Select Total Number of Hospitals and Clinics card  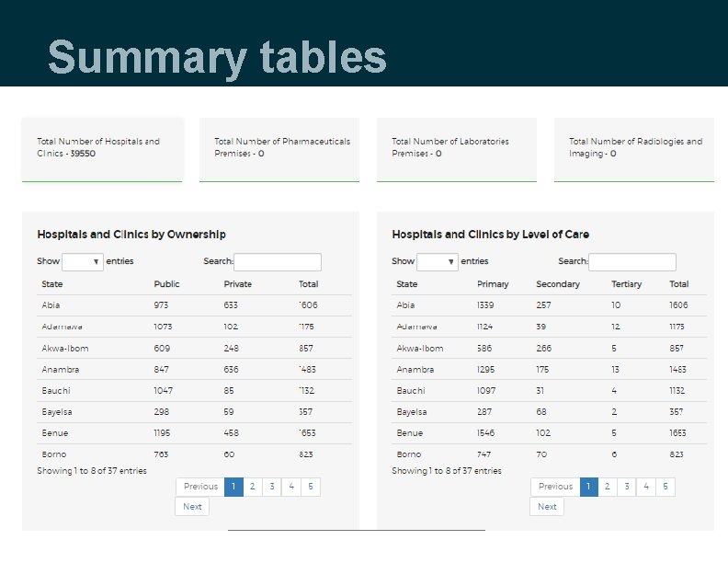point(102,148)
